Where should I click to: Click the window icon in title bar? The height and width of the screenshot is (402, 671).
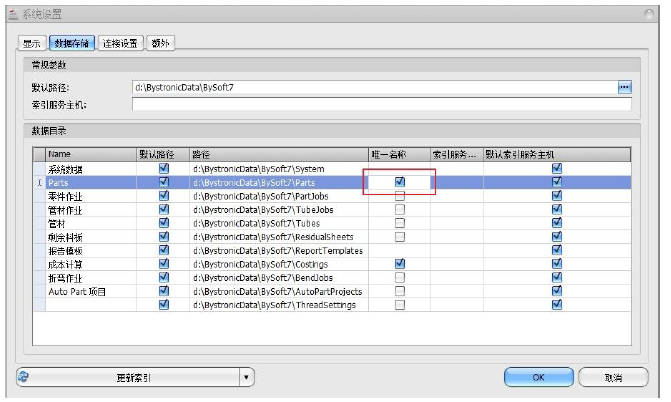(13, 15)
